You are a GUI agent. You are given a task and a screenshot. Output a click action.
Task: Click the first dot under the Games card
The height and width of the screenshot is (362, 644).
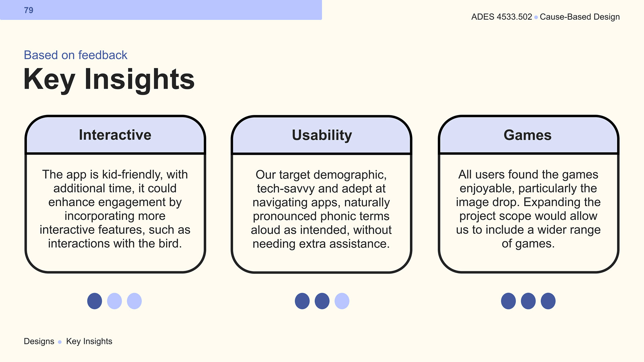point(508,301)
